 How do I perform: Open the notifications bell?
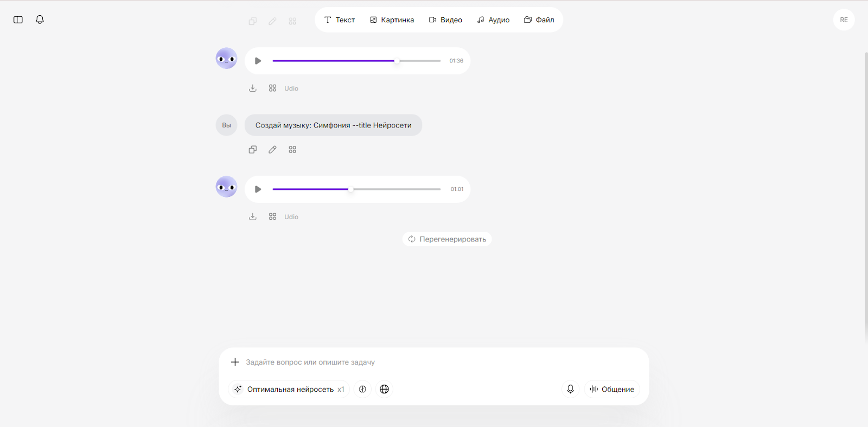40,20
